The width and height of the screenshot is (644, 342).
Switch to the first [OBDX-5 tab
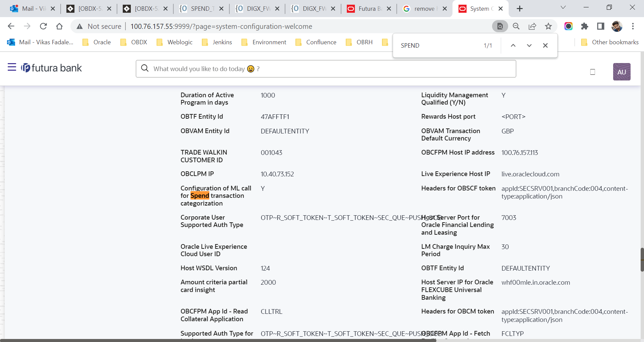tap(89, 9)
